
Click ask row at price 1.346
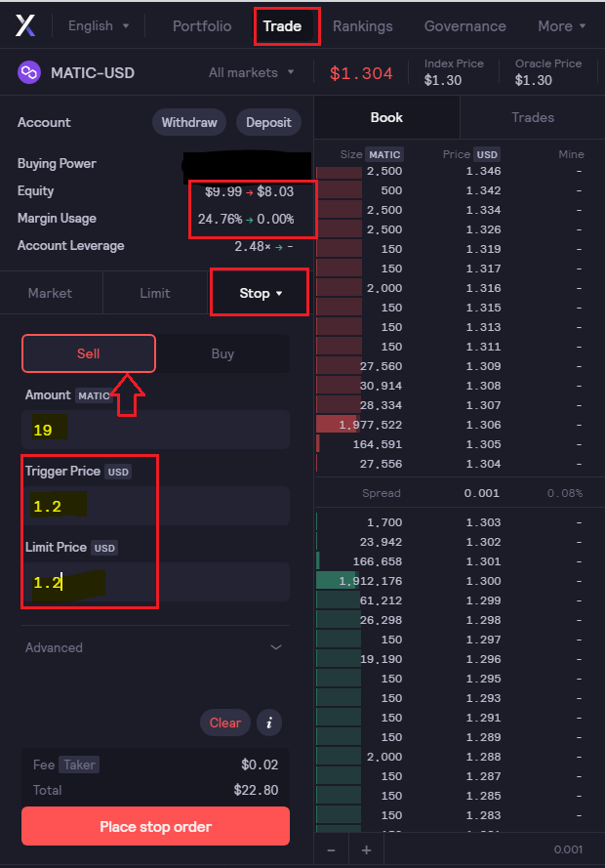coord(460,171)
